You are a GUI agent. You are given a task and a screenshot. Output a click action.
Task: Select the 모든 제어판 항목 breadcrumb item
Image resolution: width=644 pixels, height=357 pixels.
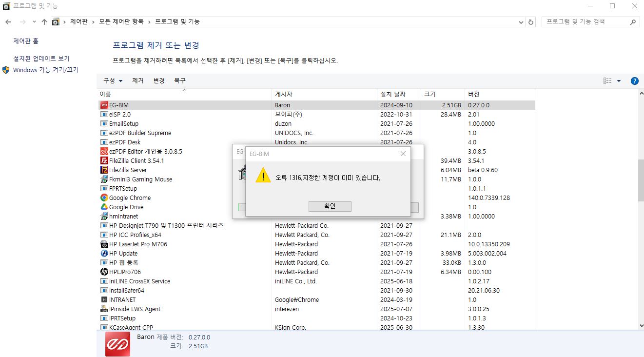pyautogui.click(x=121, y=22)
